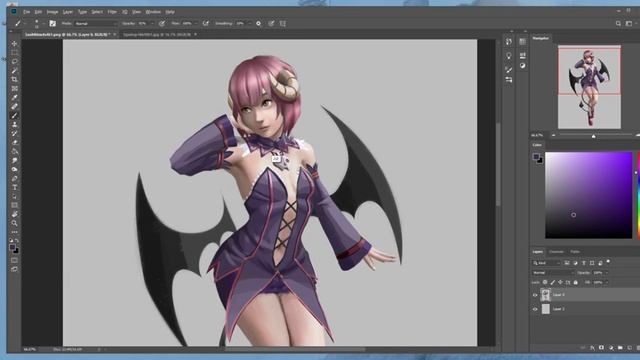This screenshot has width=640, height=360.
Task: Open the Filter menu
Action: [112, 12]
